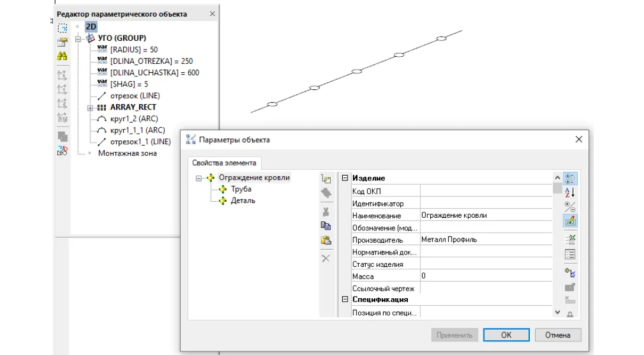Close the Редактор параметрического объекта panel
The width and height of the screenshot is (644, 355).
(x=212, y=14)
